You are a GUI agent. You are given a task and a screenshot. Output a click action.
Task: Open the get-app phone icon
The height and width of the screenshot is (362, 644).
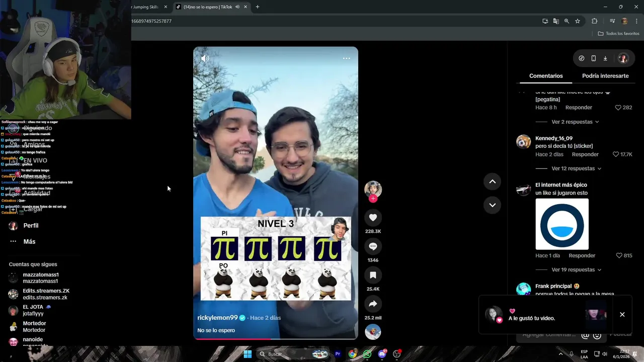[593, 58]
